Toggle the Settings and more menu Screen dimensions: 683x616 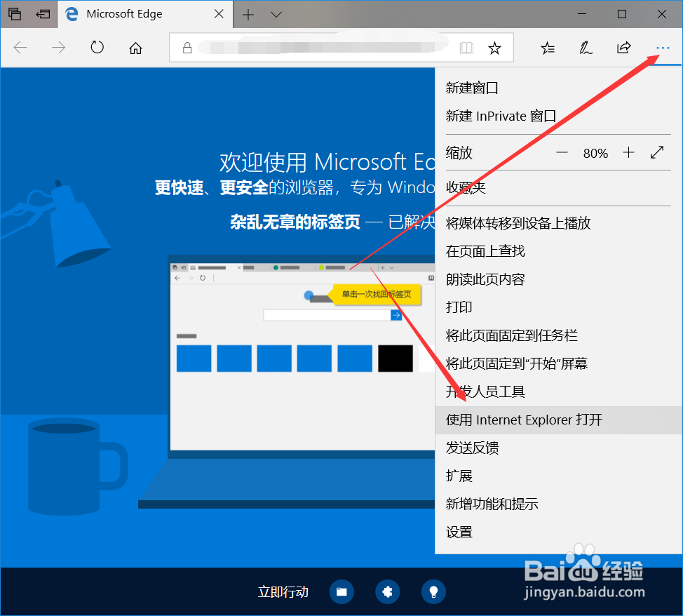pyautogui.click(x=663, y=48)
